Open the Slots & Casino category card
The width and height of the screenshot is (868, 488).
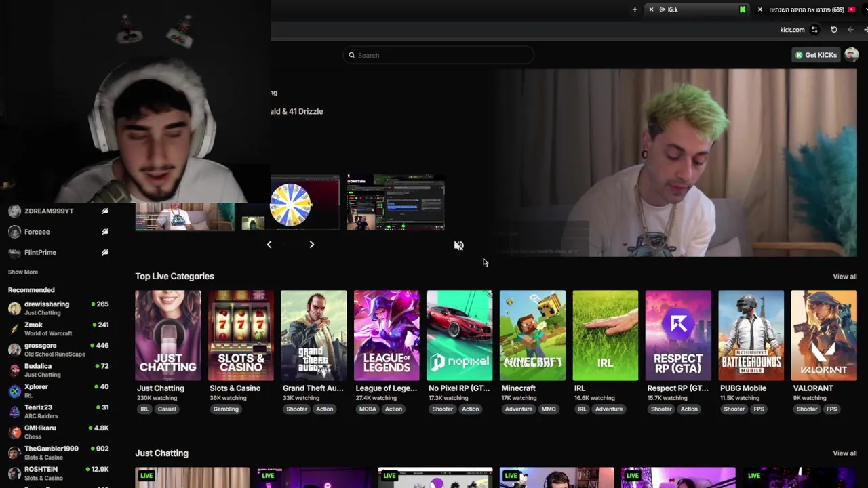[241, 335]
